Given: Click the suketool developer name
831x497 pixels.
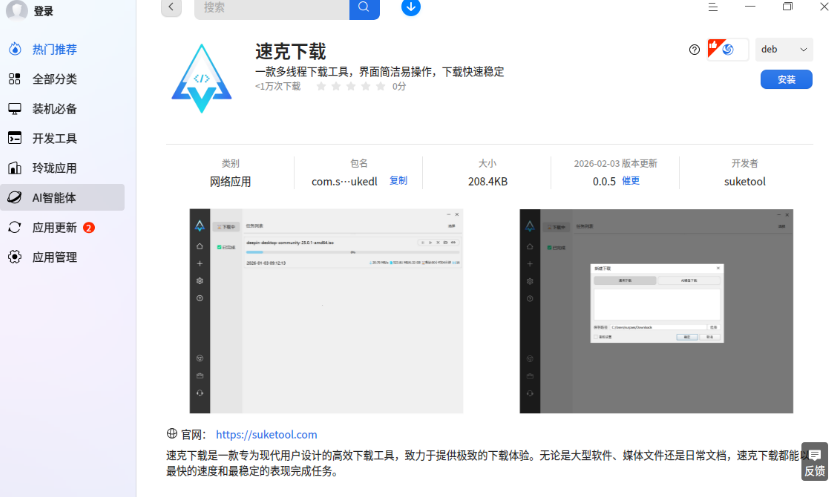Looking at the screenshot, I should pos(745,181).
